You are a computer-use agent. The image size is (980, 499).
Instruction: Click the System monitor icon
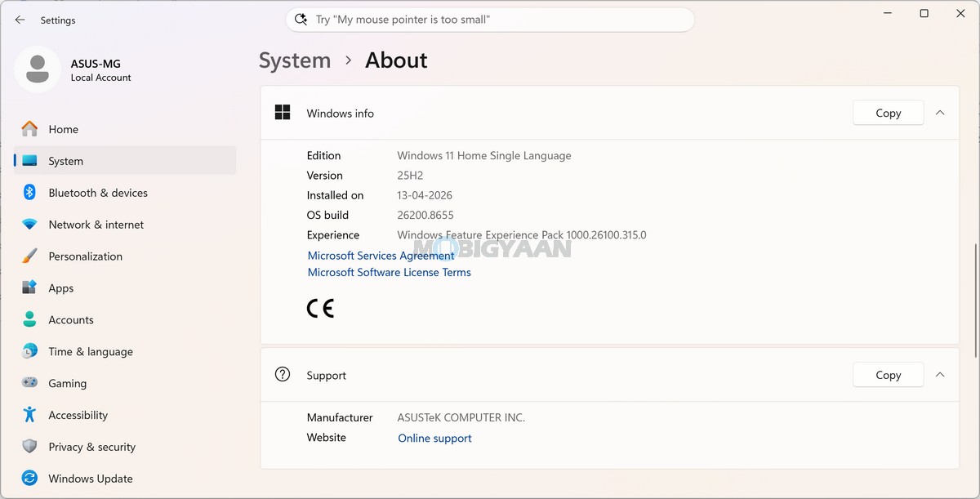click(29, 161)
